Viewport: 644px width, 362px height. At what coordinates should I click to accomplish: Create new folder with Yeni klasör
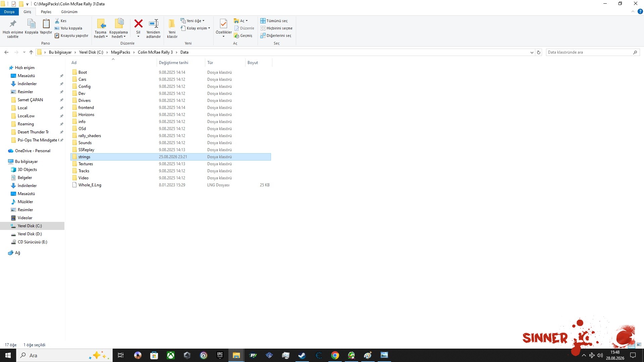(x=172, y=28)
